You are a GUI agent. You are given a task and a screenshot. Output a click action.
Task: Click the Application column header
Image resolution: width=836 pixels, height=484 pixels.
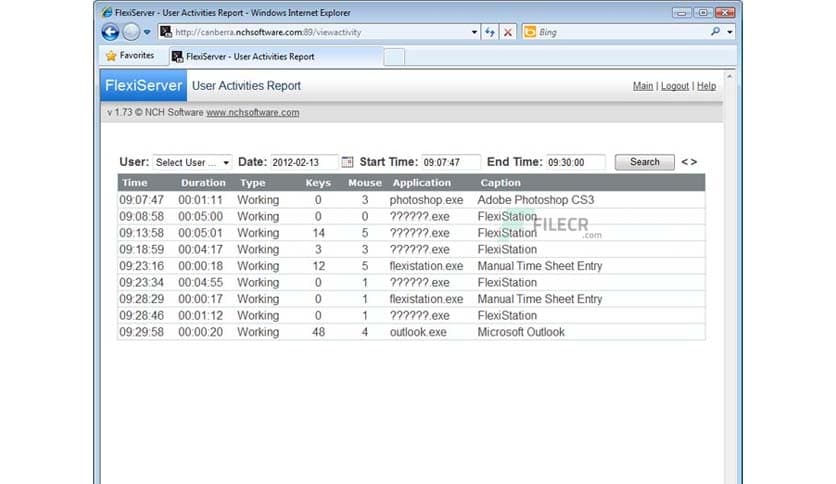[422, 182]
